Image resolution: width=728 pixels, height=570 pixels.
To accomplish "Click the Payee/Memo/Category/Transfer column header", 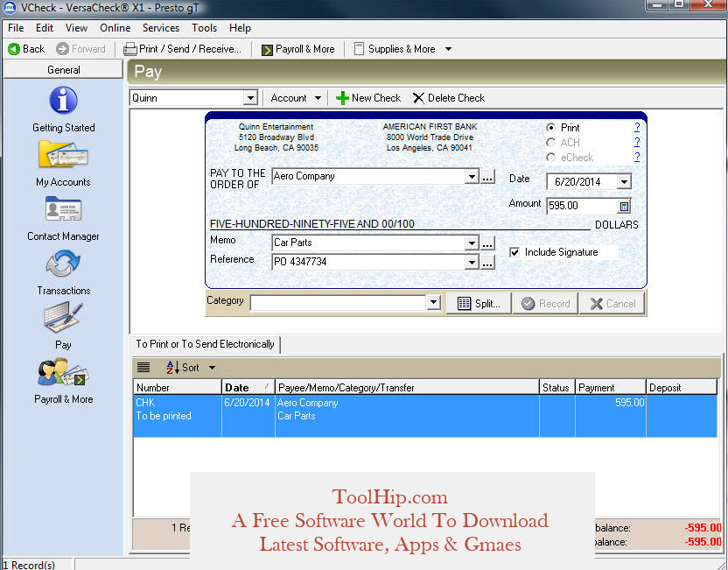I will tap(407, 387).
